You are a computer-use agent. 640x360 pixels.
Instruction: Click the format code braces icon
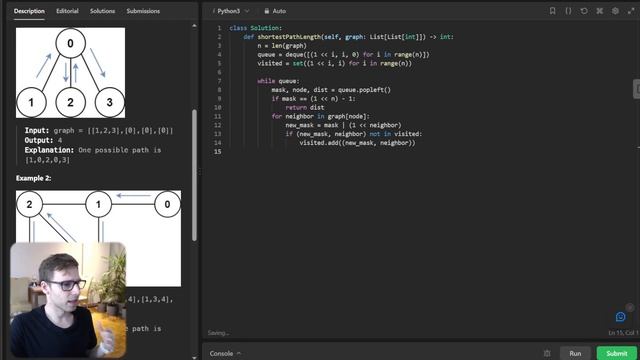point(568,11)
